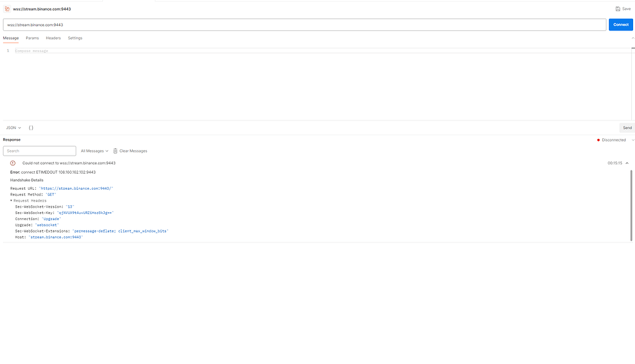Click the red error alert icon
Image resolution: width=635 pixels, height=364 pixels.
tap(13, 163)
